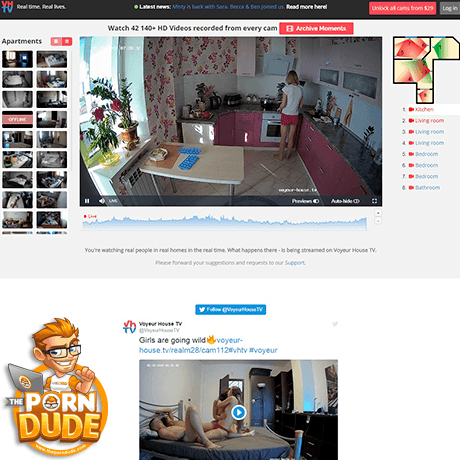Click Follow @VoyeurHouseTV Twitter button
460x460 pixels.
pyautogui.click(x=231, y=310)
